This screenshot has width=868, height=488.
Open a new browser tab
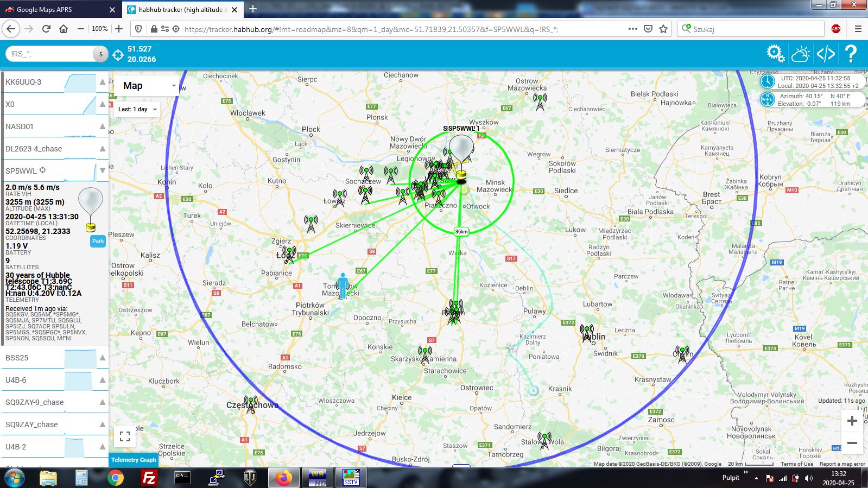point(252,9)
